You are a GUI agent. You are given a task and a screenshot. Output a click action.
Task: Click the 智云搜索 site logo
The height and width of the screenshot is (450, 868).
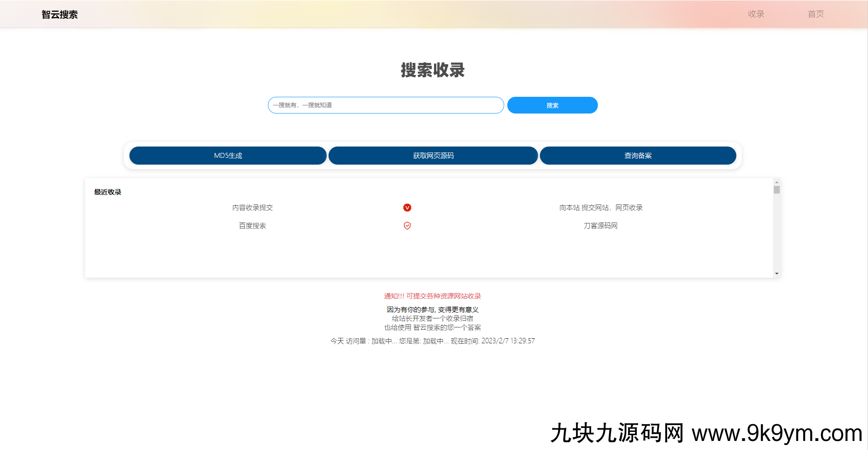tap(60, 14)
